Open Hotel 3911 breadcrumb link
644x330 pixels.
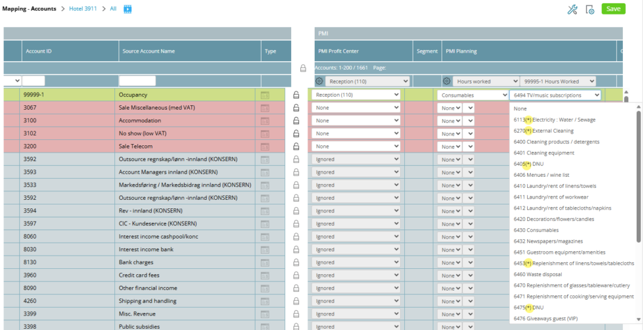83,9
